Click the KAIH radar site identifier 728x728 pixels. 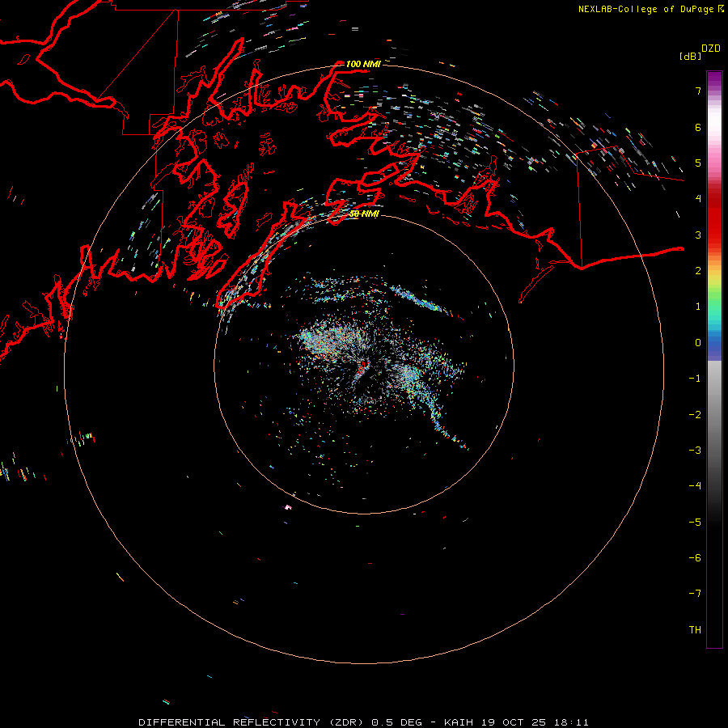tap(459, 722)
